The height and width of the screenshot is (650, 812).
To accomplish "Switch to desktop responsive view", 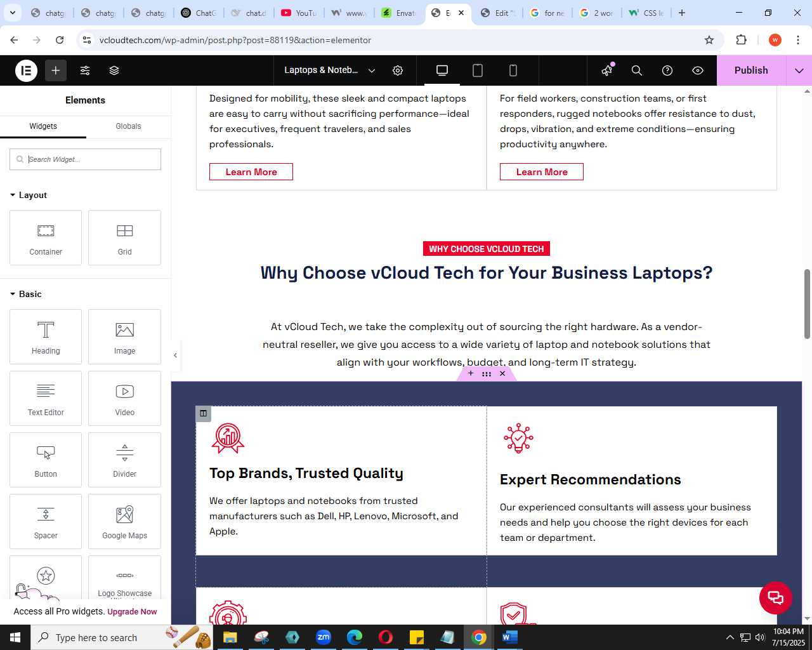I will coord(442,70).
